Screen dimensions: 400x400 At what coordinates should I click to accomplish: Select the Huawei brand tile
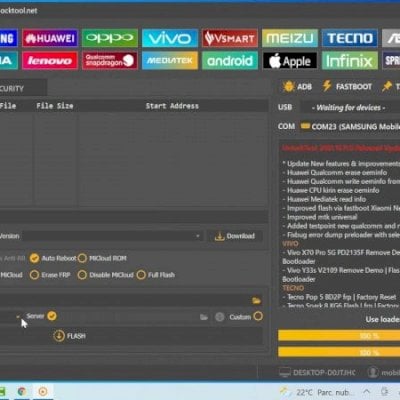[x=50, y=38]
